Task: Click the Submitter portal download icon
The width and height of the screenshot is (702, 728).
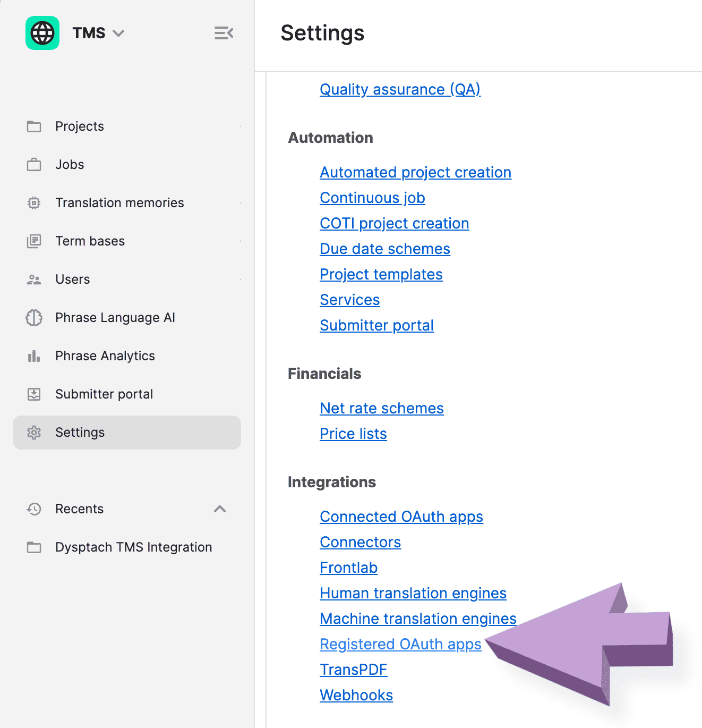Action: point(34,394)
